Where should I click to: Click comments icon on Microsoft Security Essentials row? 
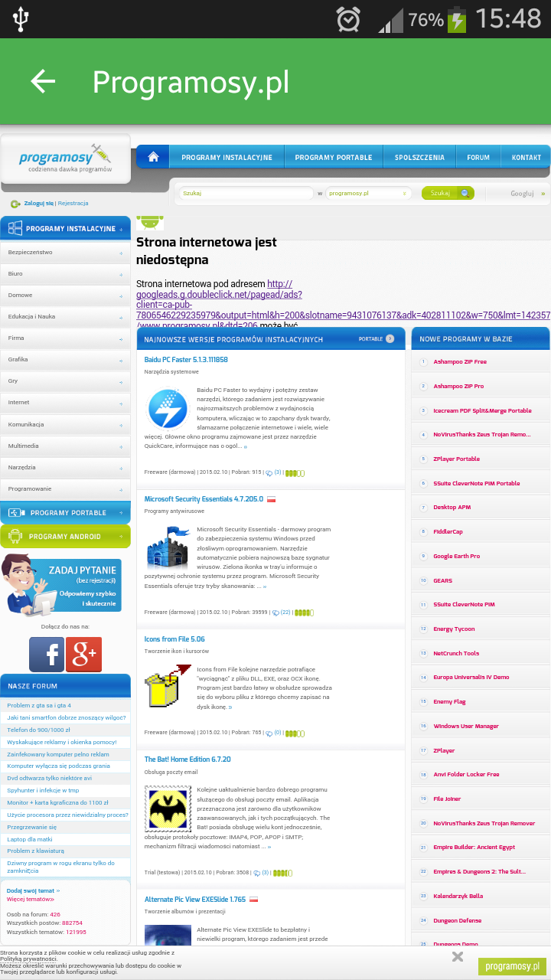(x=275, y=612)
